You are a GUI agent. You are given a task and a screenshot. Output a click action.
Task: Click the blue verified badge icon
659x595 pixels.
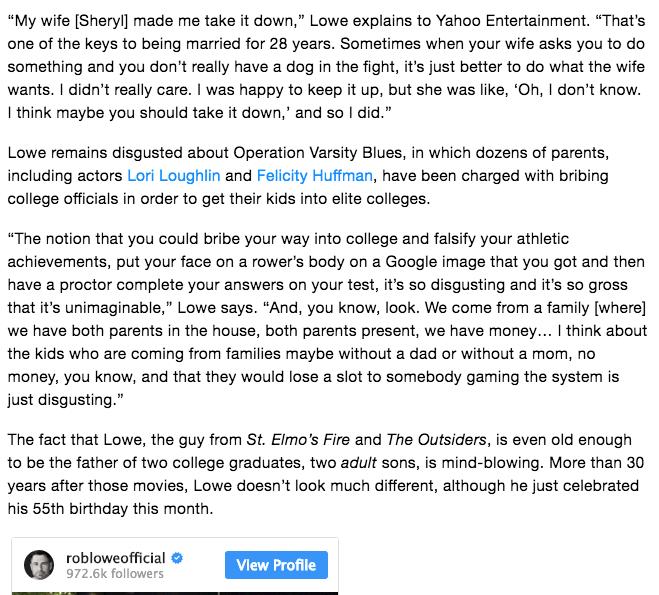point(177,558)
